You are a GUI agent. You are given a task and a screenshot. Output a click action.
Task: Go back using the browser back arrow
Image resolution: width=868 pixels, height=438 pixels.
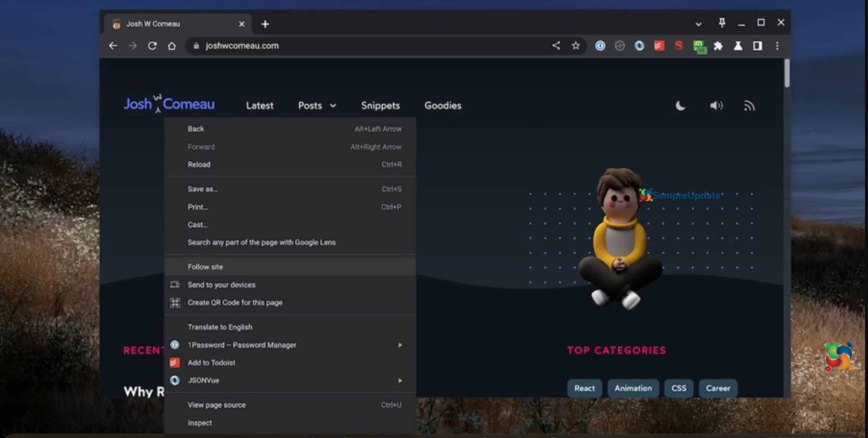[x=113, y=46]
